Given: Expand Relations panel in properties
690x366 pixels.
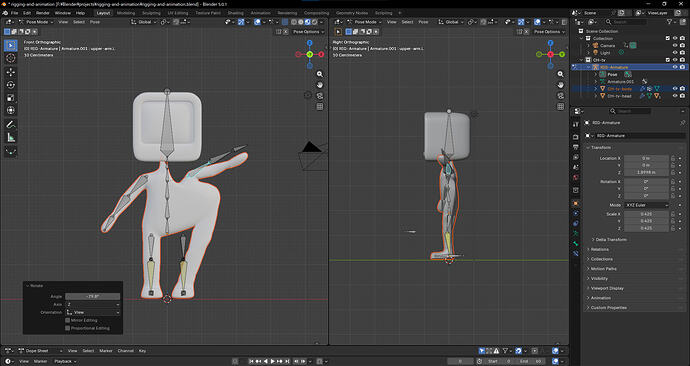Looking at the screenshot, I should pos(600,249).
